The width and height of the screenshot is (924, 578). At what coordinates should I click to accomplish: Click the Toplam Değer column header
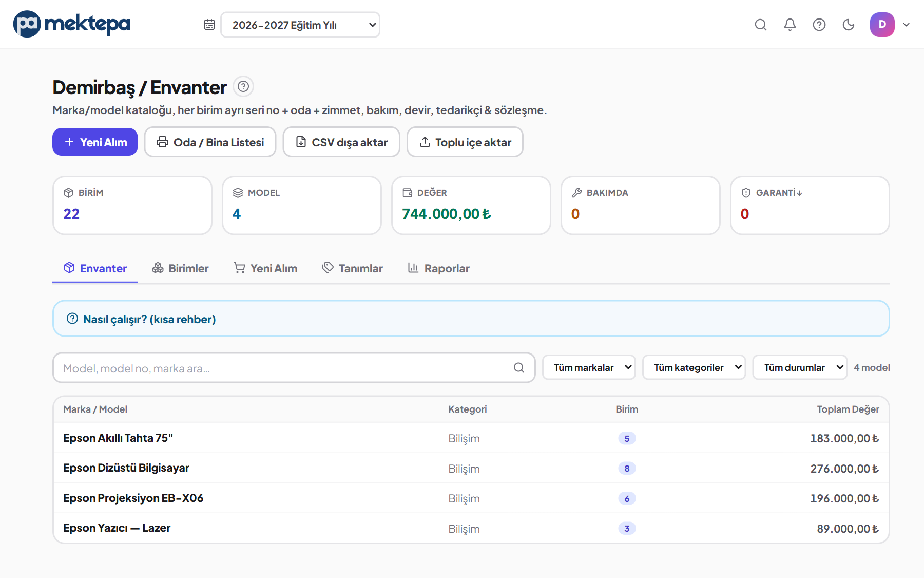(848, 409)
